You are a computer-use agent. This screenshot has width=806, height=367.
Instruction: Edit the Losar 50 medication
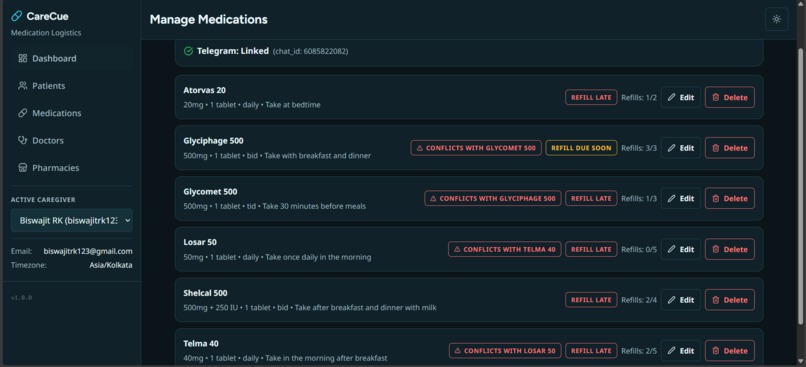[x=681, y=249]
